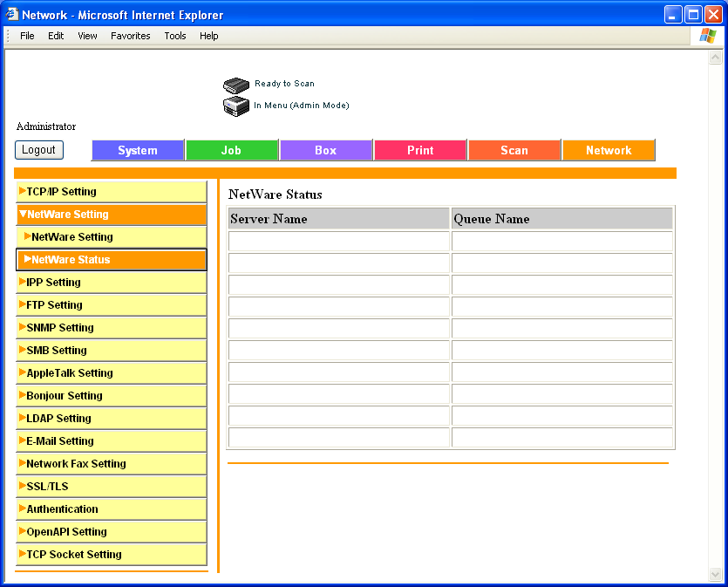The width and height of the screenshot is (728, 587).
Task: Open the Edit menu
Action: coord(56,36)
